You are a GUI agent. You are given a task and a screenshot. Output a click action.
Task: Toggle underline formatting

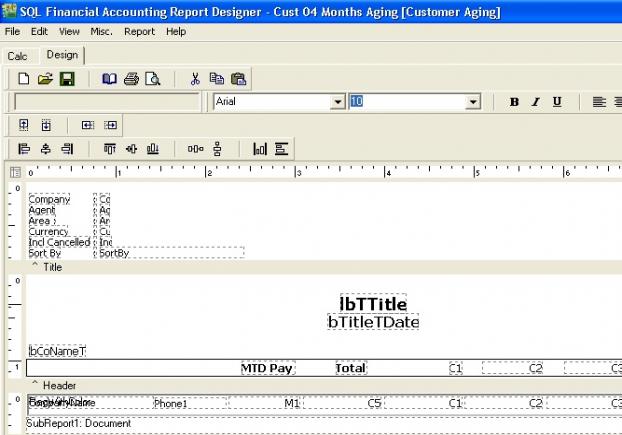tap(557, 102)
